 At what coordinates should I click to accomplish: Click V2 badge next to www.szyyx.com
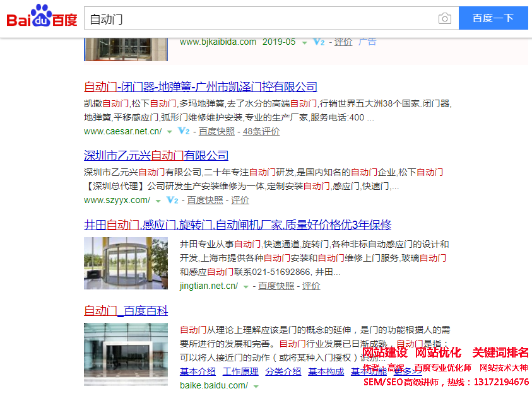click(x=172, y=200)
